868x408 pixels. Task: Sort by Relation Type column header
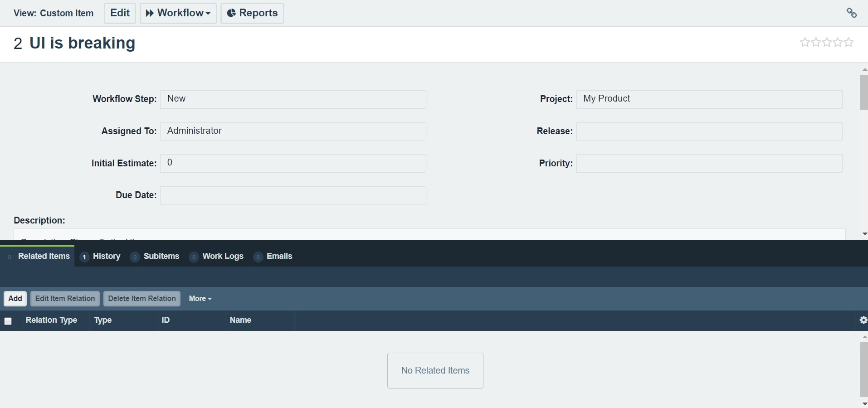56,320
